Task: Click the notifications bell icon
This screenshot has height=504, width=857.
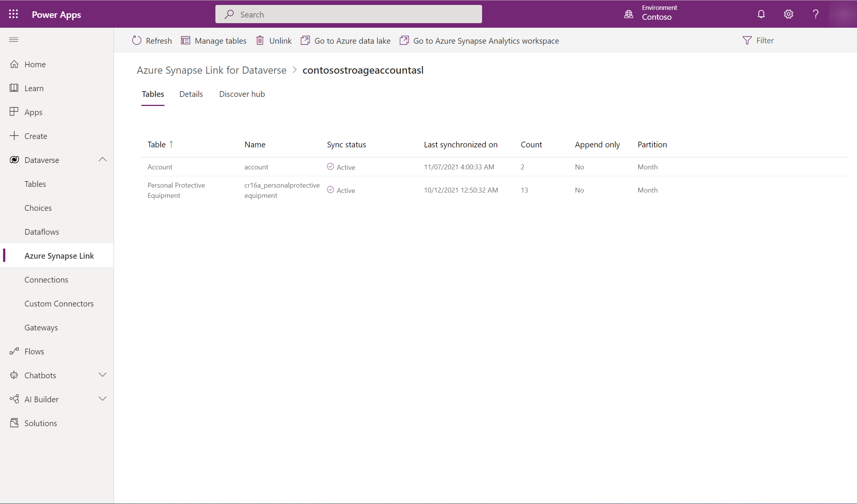Action: coord(761,14)
